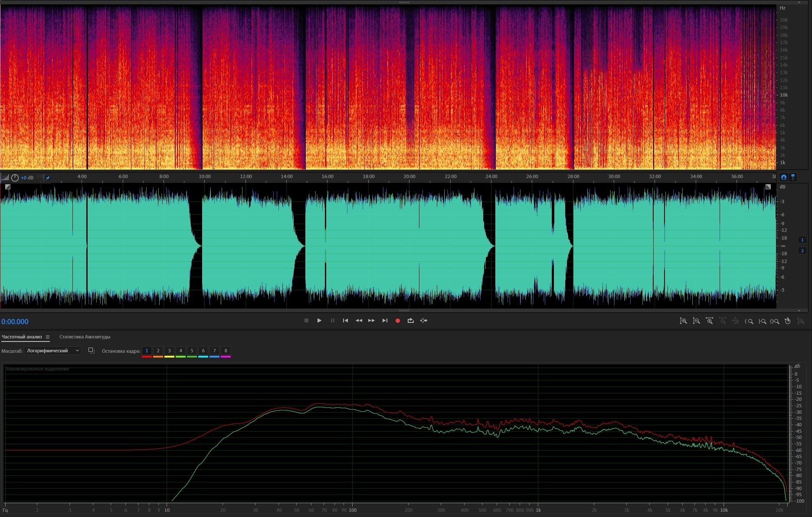Zoom in amplitude
This screenshot has height=517, width=812.
683,321
